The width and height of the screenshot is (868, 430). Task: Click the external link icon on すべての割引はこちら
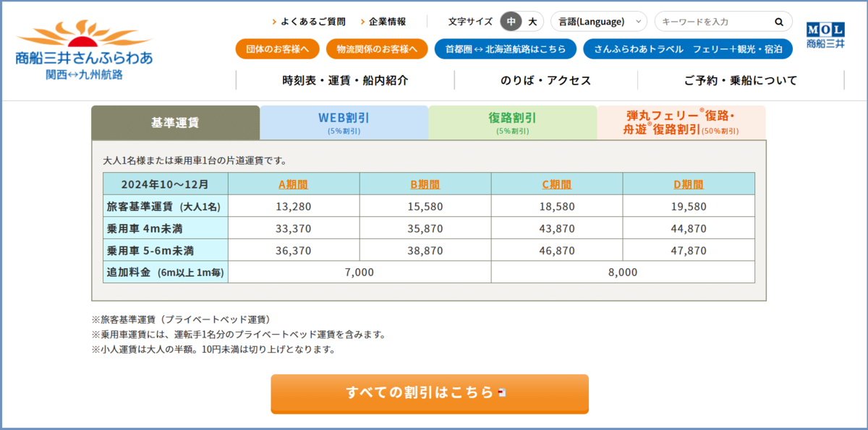click(x=502, y=392)
